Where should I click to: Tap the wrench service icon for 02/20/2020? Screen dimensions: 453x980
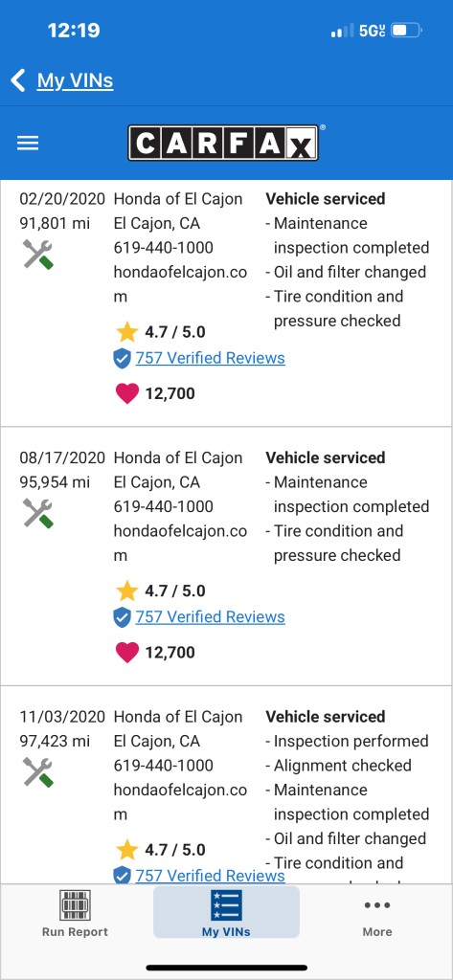click(38, 255)
